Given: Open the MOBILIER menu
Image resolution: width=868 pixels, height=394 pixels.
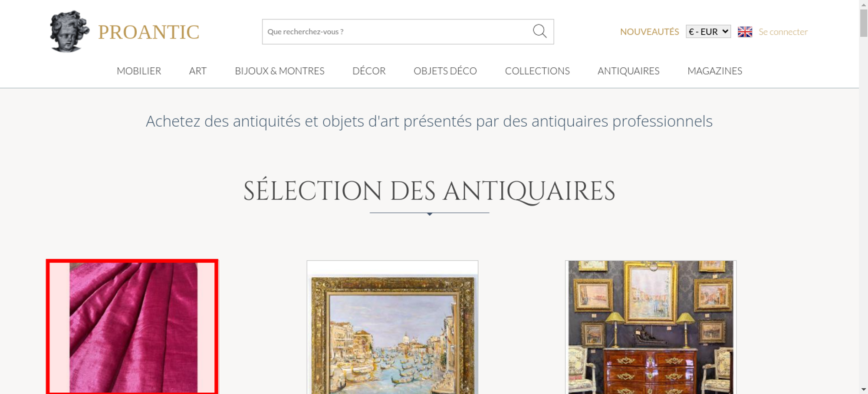Looking at the screenshot, I should tap(139, 71).
